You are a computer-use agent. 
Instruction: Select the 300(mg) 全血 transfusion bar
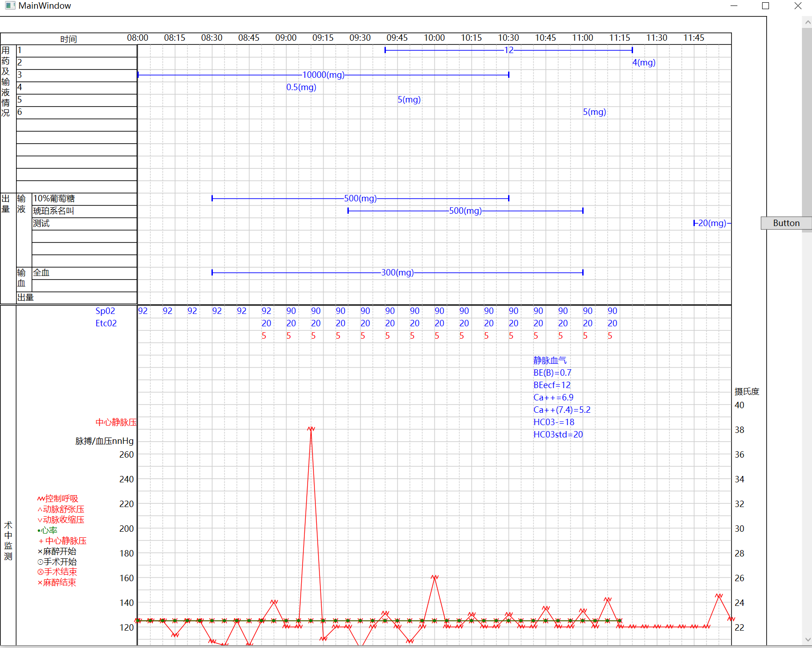pos(397,272)
